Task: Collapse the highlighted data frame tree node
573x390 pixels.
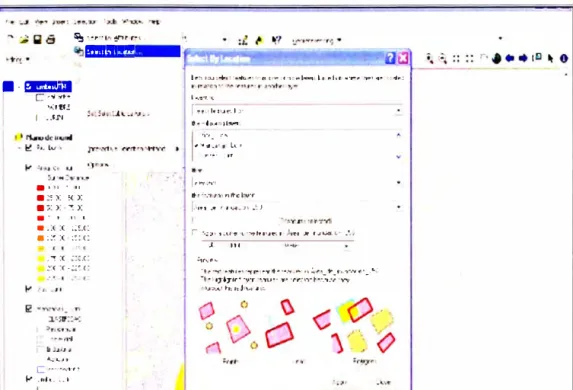Action: tap(19, 87)
